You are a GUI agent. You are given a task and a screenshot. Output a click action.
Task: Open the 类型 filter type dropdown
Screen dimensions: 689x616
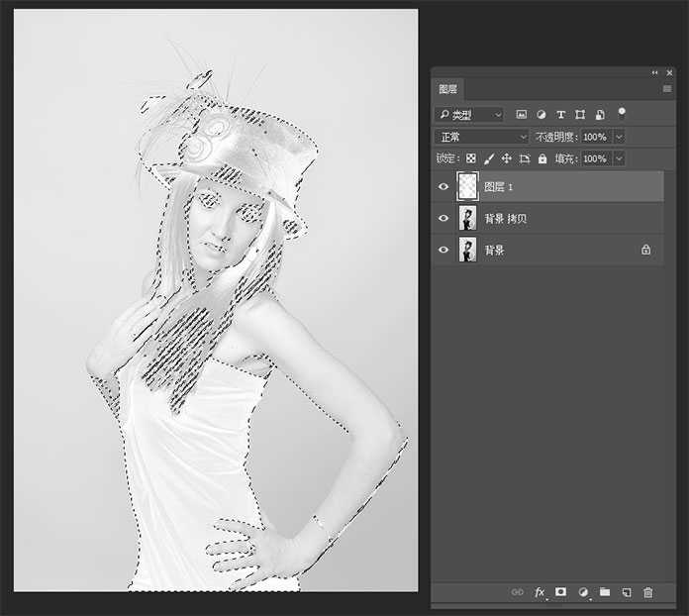[469, 115]
